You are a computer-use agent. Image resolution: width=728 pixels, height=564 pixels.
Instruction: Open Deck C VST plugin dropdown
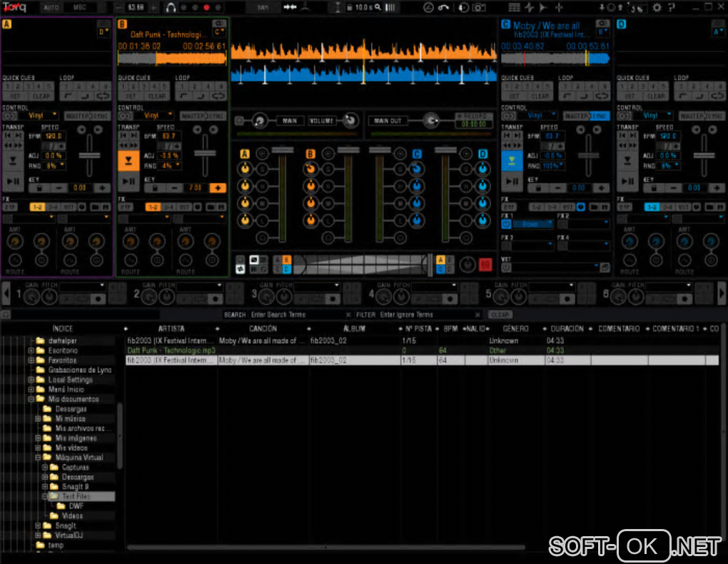coord(555,267)
